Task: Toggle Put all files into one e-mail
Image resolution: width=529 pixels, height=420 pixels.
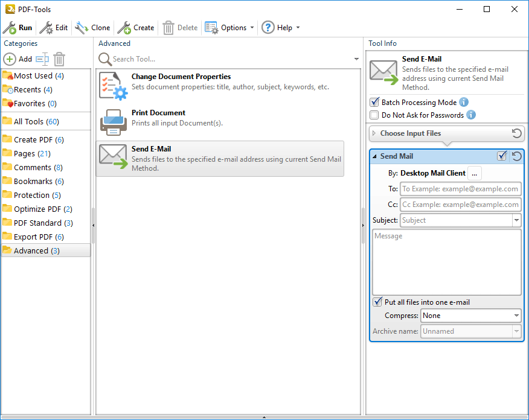Action: click(377, 302)
